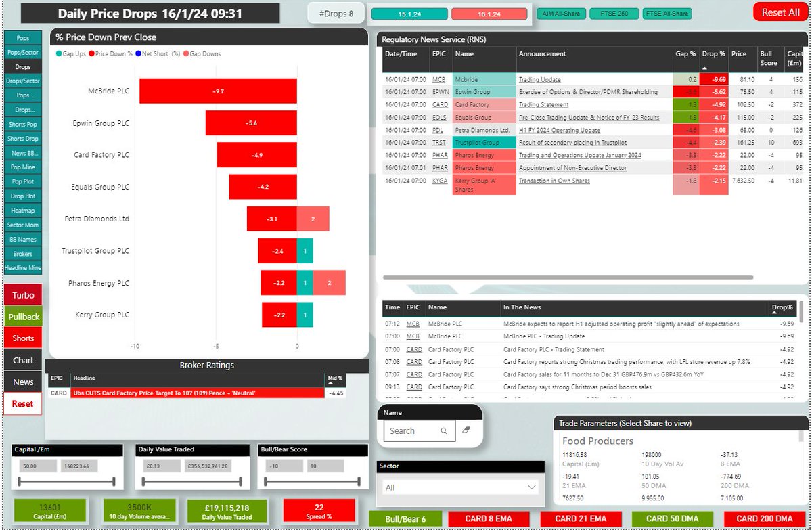This screenshot has width=812, height=530.
Task: Open the BB Names tab
Action: tap(22, 239)
